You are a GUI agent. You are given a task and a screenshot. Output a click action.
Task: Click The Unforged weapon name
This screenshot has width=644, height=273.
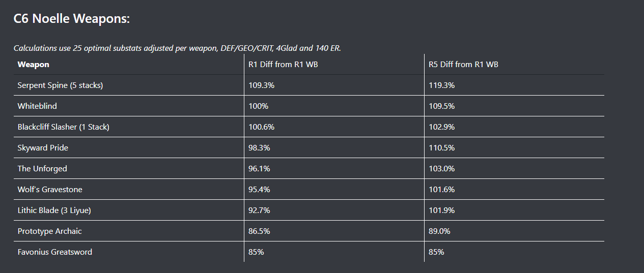(x=42, y=169)
